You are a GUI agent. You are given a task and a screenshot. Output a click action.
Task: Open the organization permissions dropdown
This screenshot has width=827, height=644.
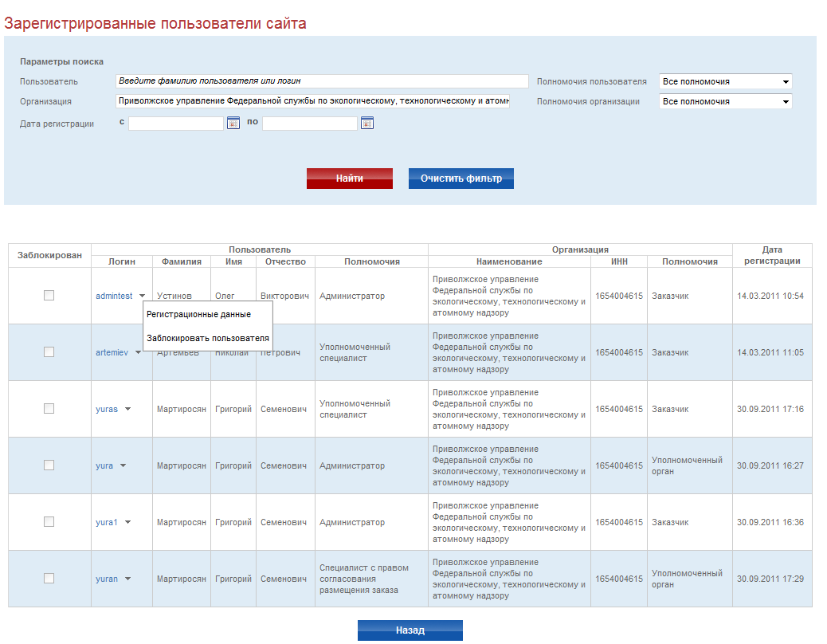point(726,101)
